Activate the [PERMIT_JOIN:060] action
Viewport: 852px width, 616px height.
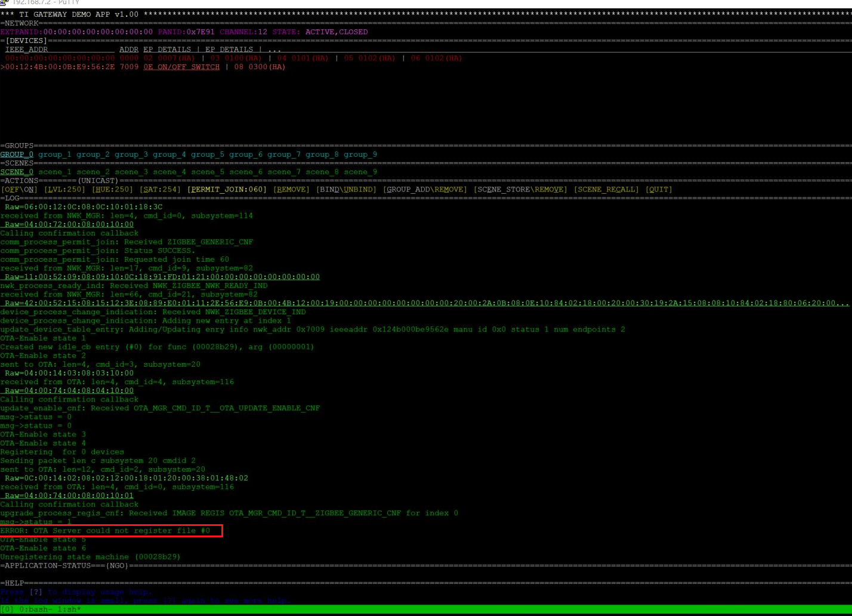pyautogui.click(x=227, y=190)
